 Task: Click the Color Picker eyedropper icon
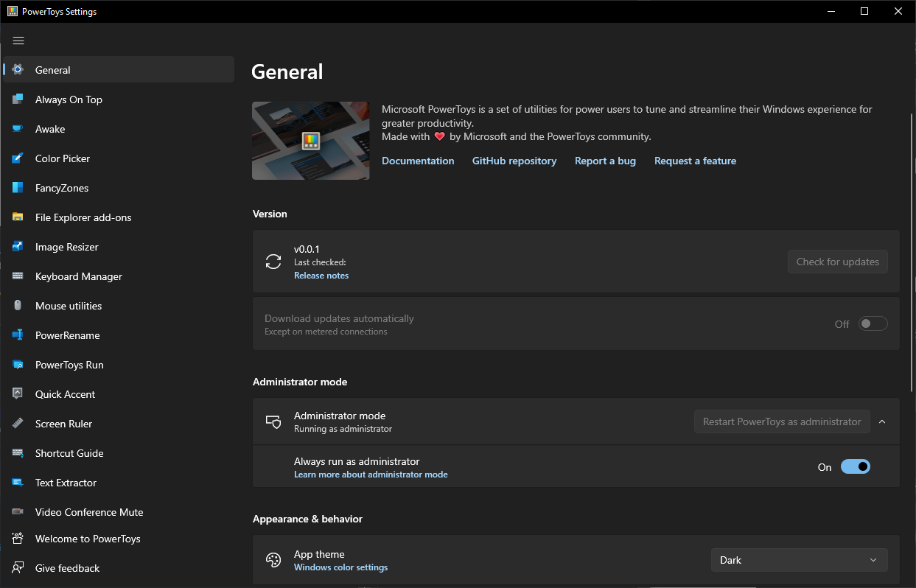pyautogui.click(x=18, y=158)
